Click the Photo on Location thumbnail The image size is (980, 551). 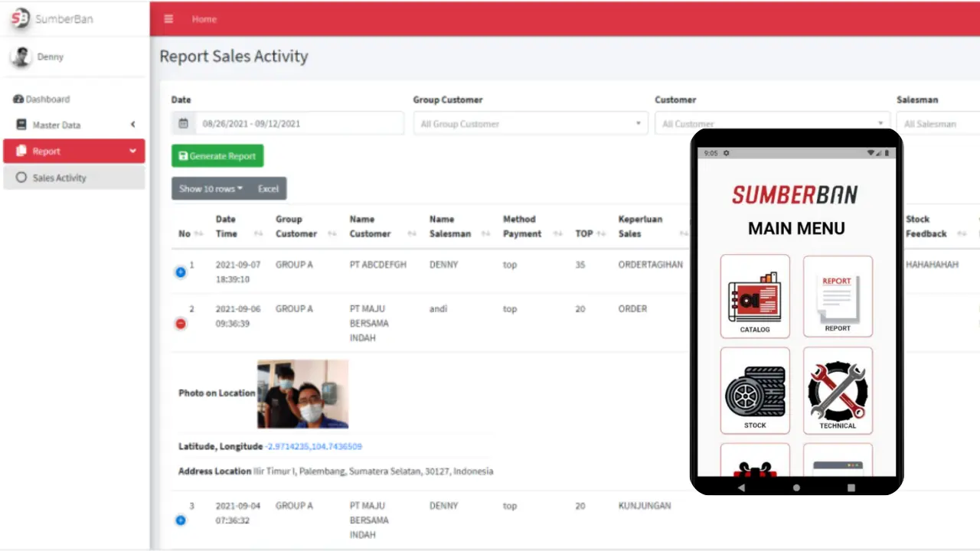[x=302, y=393]
